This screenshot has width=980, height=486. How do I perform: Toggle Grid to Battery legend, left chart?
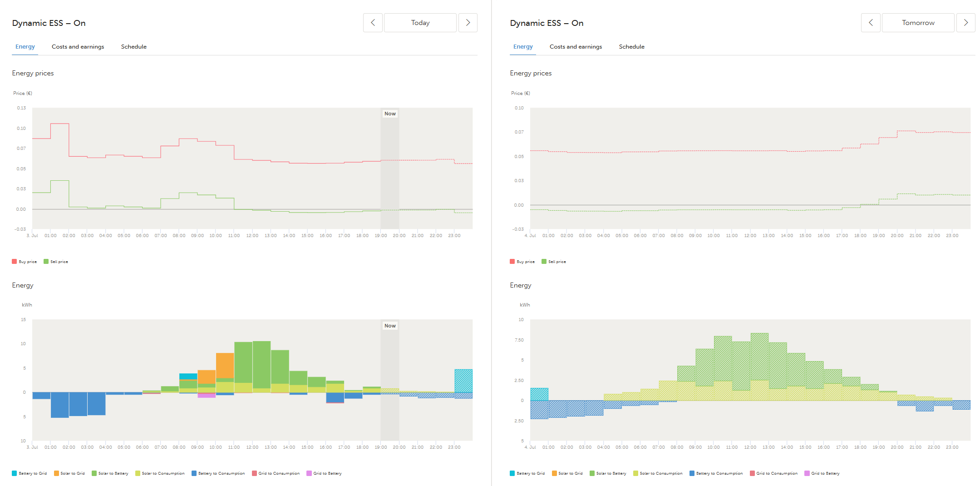324,473
